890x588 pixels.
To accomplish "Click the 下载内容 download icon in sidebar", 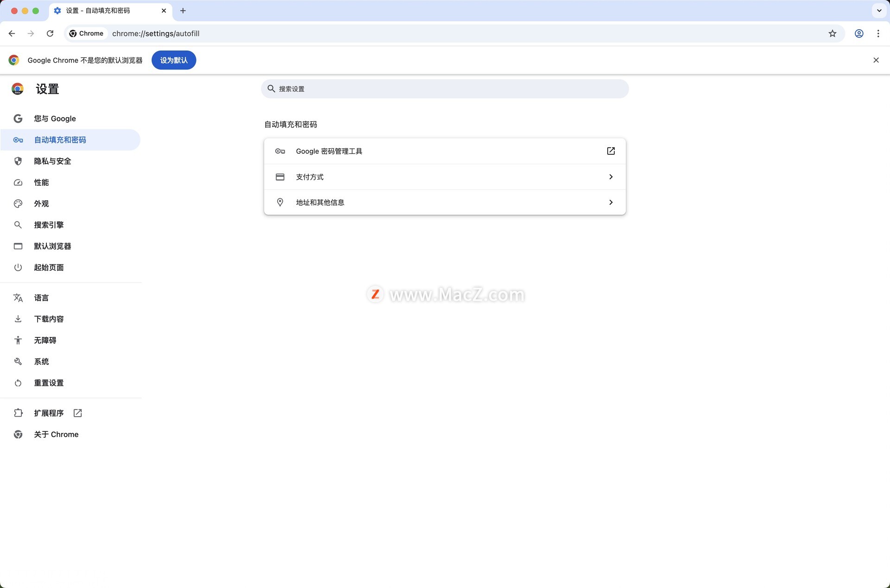I will point(18,319).
